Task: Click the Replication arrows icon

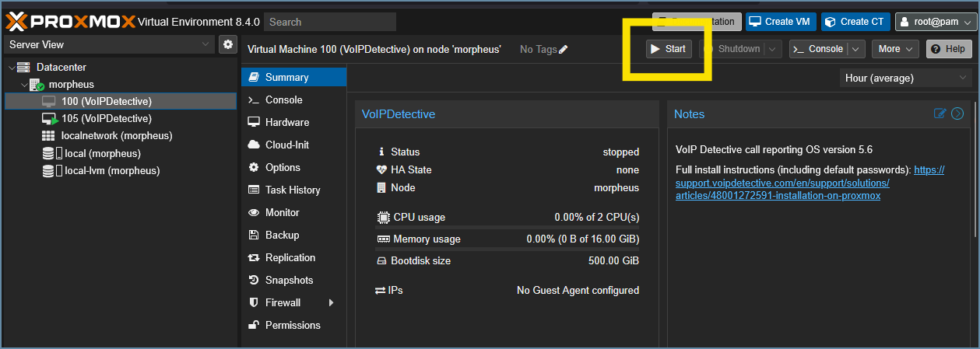Action: pyautogui.click(x=253, y=257)
